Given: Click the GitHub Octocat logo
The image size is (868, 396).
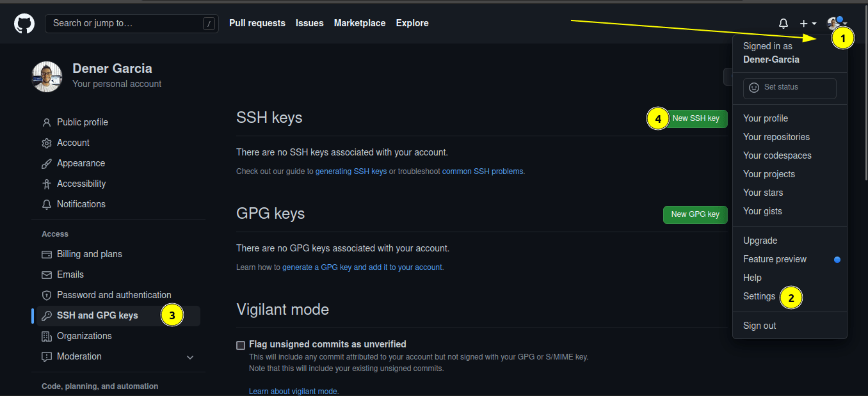Looking at the screenshot, I should [x=24, y=24].
